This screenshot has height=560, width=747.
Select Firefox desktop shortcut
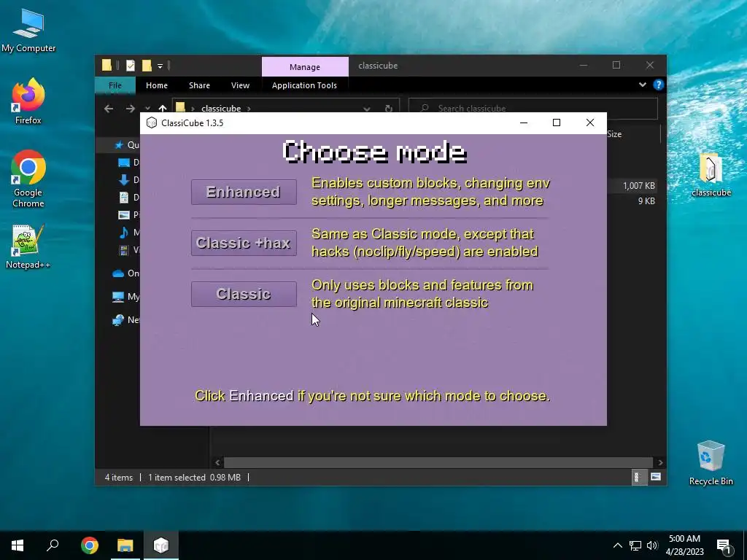[x=28, y=102]
